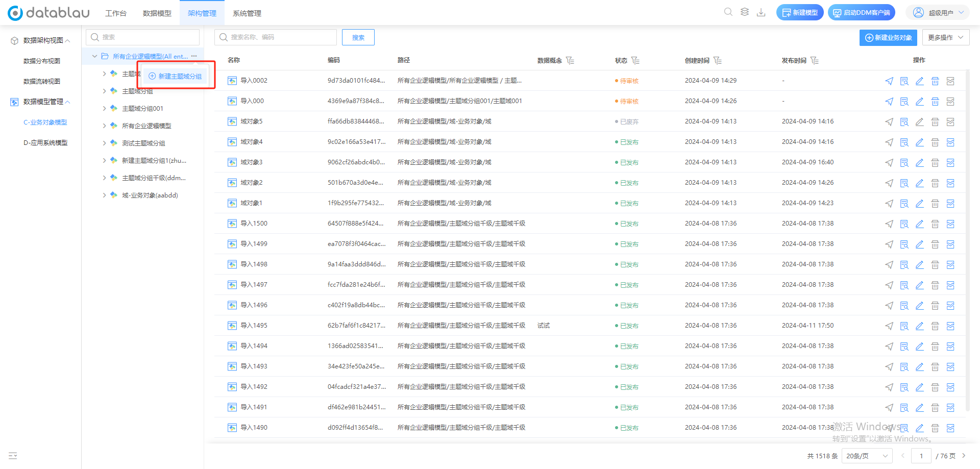The image size is (980, 469).
Task: Expand the 主题域分组千级(ddm... tree node
Action: 104,178
